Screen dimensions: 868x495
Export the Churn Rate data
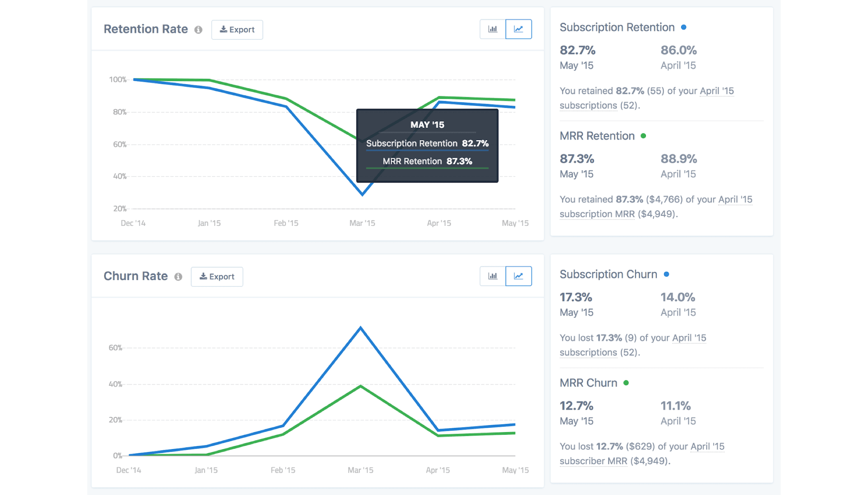point(217,276)
